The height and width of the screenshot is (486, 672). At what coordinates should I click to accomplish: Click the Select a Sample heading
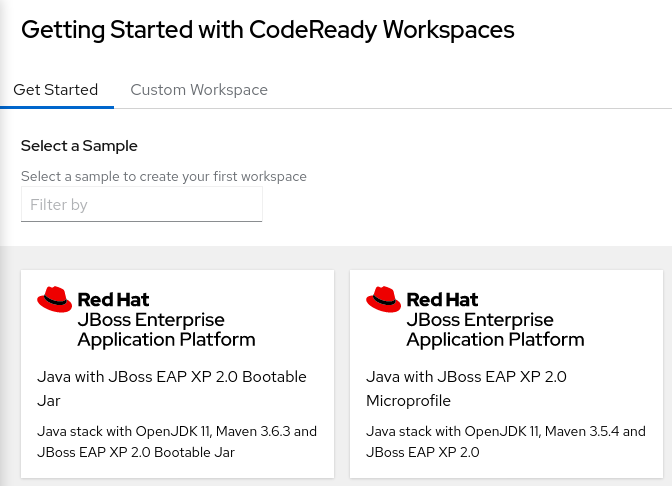click(x=79, y=146)
